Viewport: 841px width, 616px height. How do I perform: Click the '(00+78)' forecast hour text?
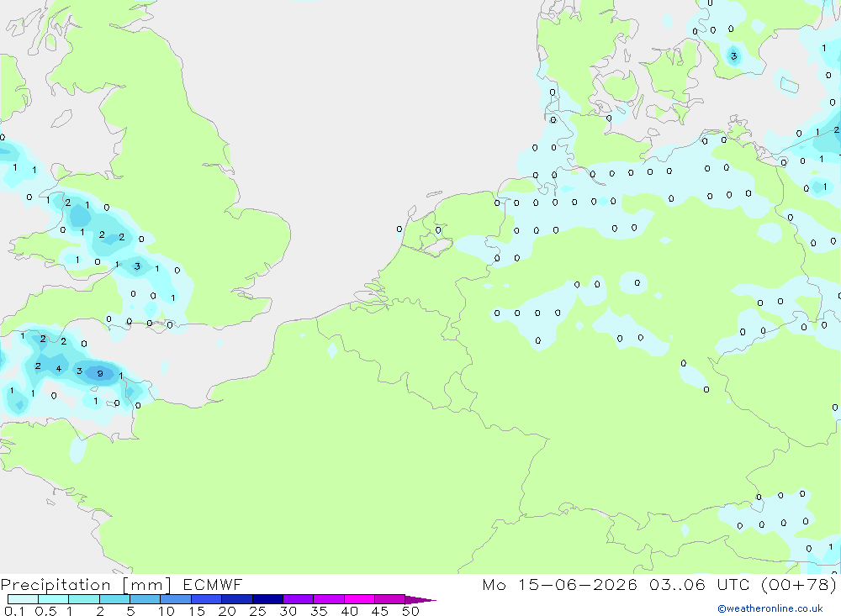tap(799, 584)
